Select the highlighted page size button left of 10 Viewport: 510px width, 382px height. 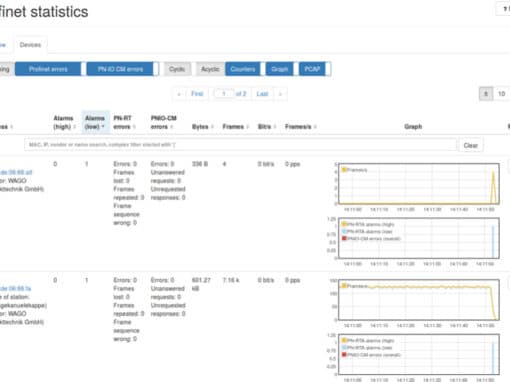pyautogui.click(x=486, y=94)
